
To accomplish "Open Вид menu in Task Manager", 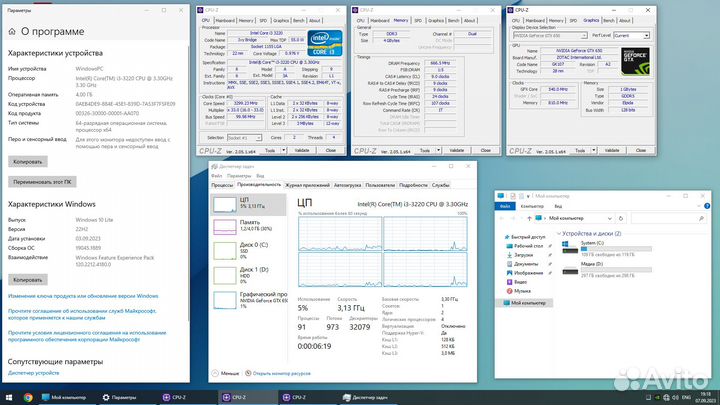I will click(260, 176).
